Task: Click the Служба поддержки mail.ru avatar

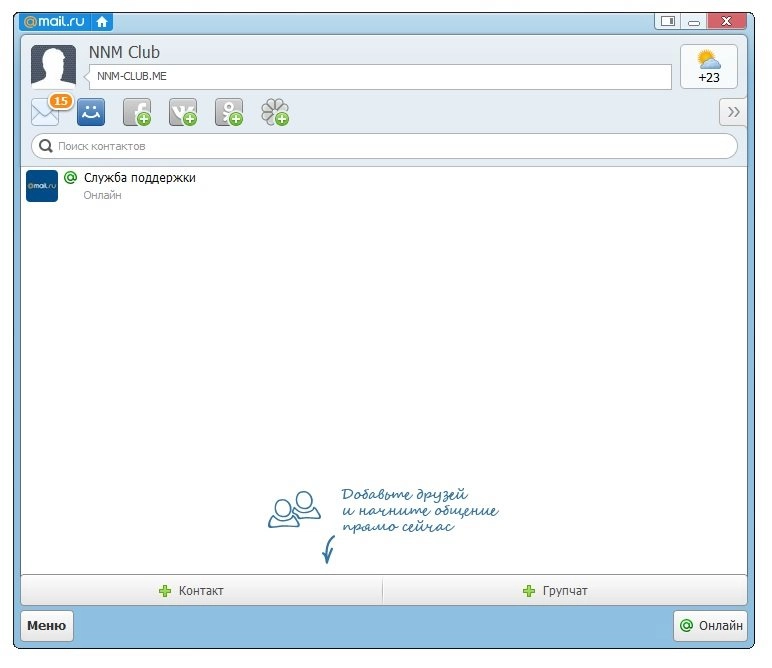Action: pyautogui.click(x=42, y=186)
